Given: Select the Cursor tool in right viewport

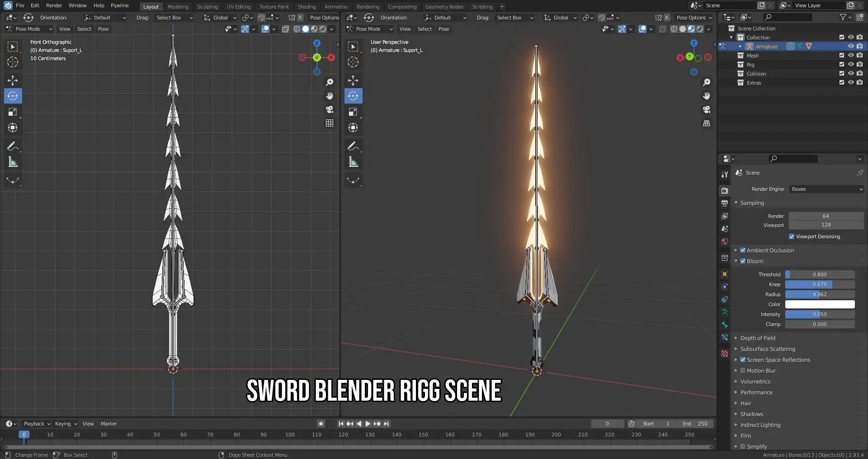Looking at the screenshot, I should (353, 62).
